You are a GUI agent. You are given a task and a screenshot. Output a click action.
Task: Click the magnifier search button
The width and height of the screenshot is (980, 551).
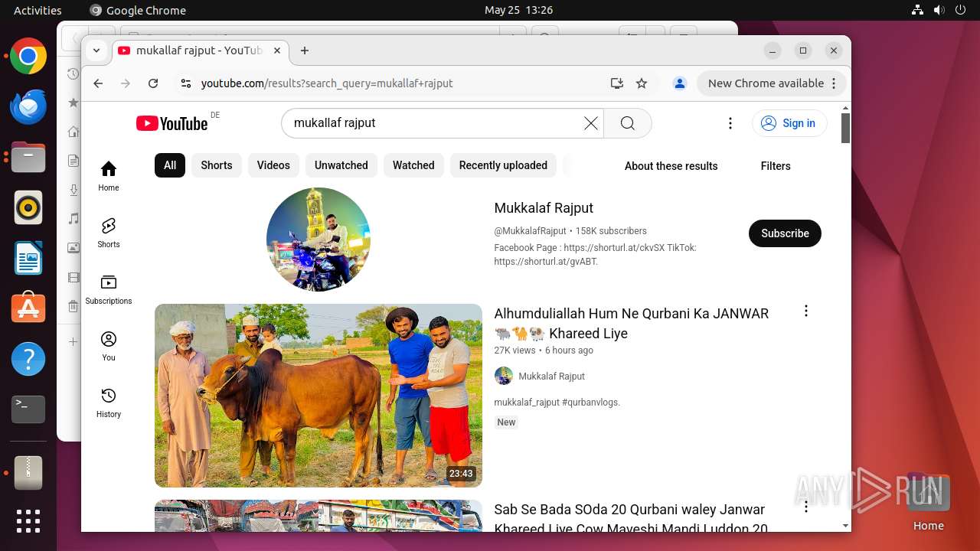pyautogui.click(x=628, y=123)
